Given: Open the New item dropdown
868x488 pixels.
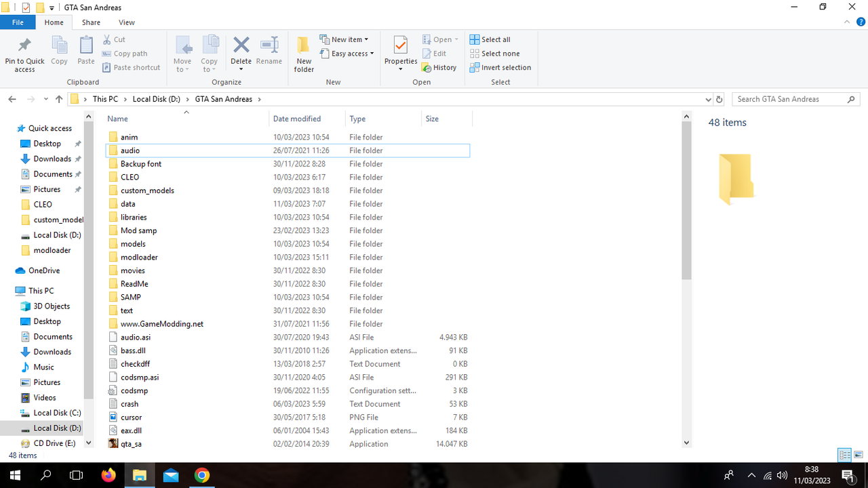Looking at the screenshot, I should pos(345,39).
